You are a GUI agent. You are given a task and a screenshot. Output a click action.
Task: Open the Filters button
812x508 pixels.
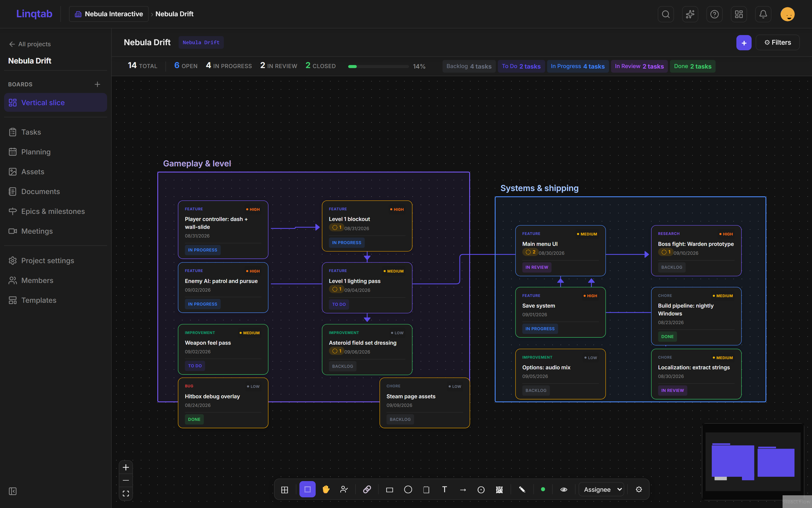point(777,43)
